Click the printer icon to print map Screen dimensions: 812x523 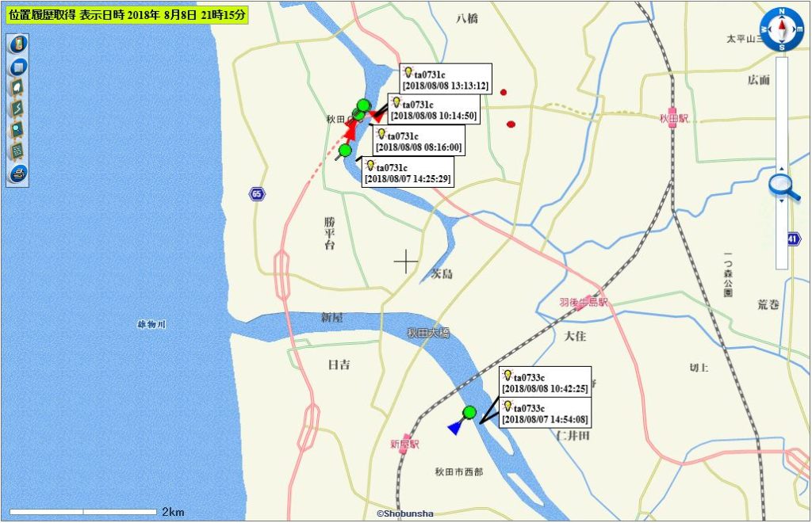(17, 173)
